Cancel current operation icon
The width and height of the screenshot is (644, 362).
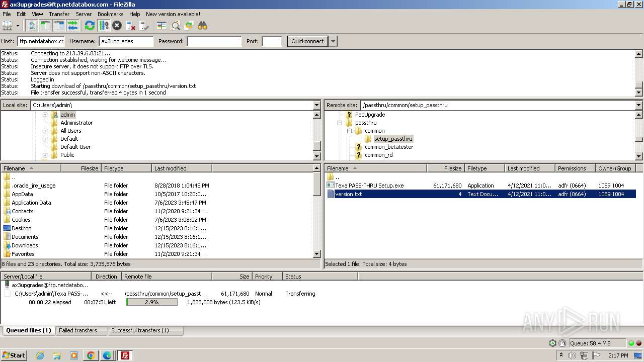tap(117, 25)
